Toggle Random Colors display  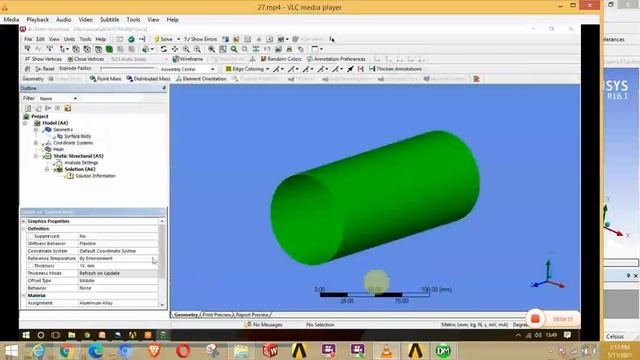point(281,59)
